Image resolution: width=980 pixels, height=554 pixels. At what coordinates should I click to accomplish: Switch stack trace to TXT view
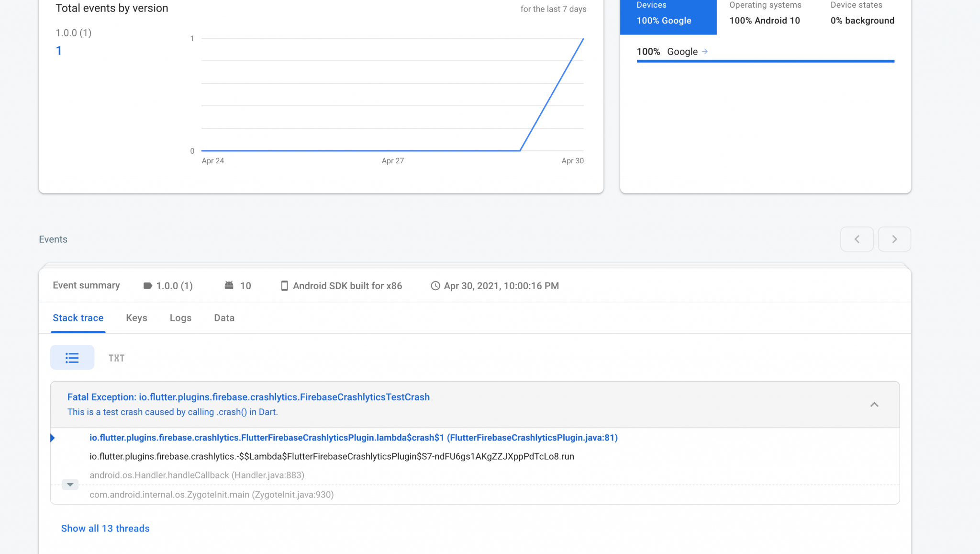[116, 357]
